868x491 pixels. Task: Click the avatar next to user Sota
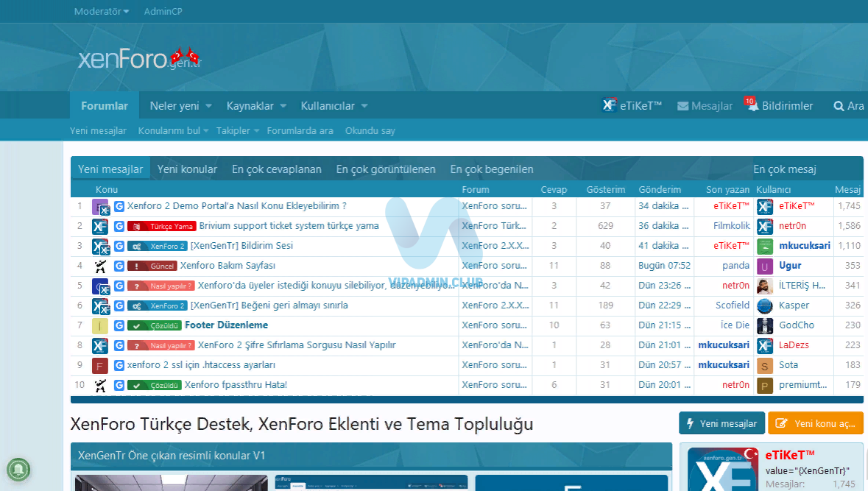764,366
